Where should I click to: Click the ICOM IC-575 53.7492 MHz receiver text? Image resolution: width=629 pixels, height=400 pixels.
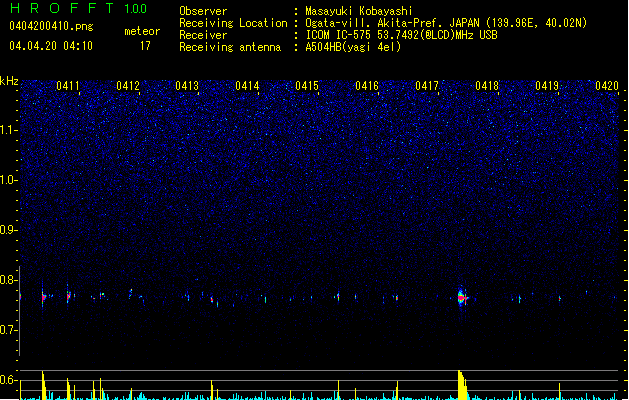click(402, 35)
